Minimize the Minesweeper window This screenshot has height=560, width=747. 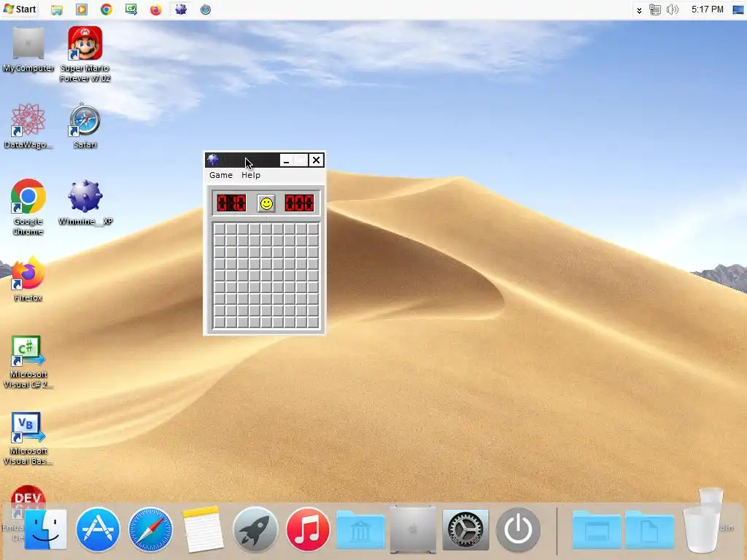(x=286, y=160)
